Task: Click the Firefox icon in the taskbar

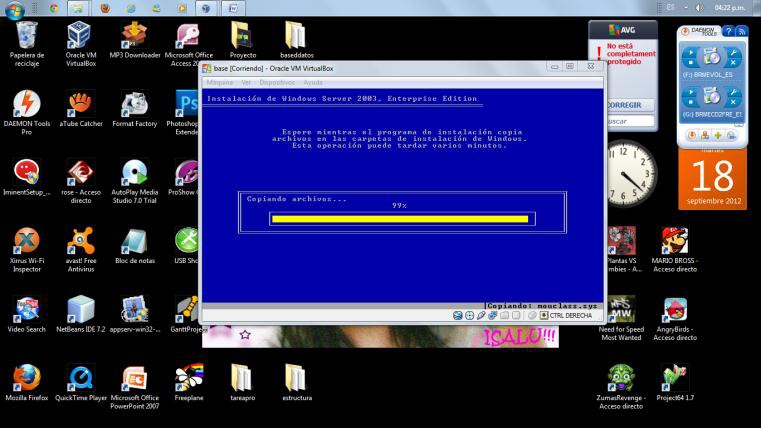Action: pos(105,8)
